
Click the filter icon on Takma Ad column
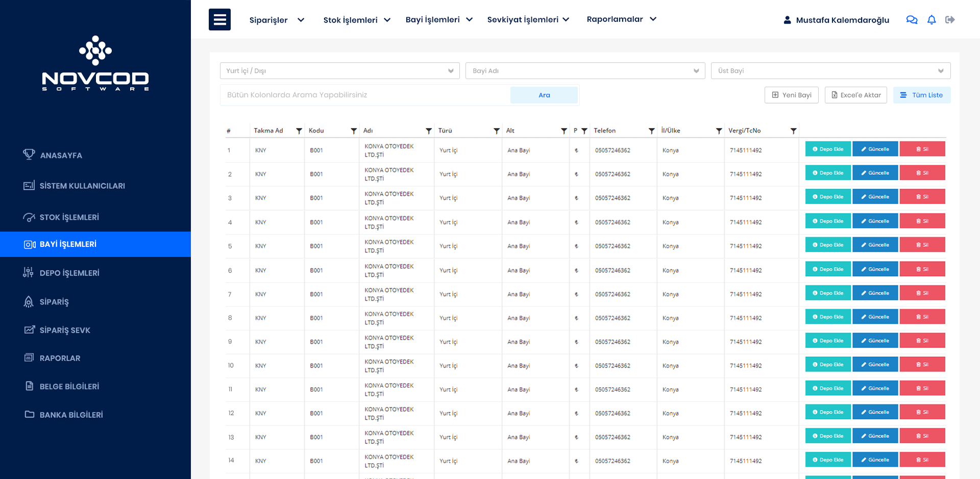pyautogui.click(x=299, y=131)
